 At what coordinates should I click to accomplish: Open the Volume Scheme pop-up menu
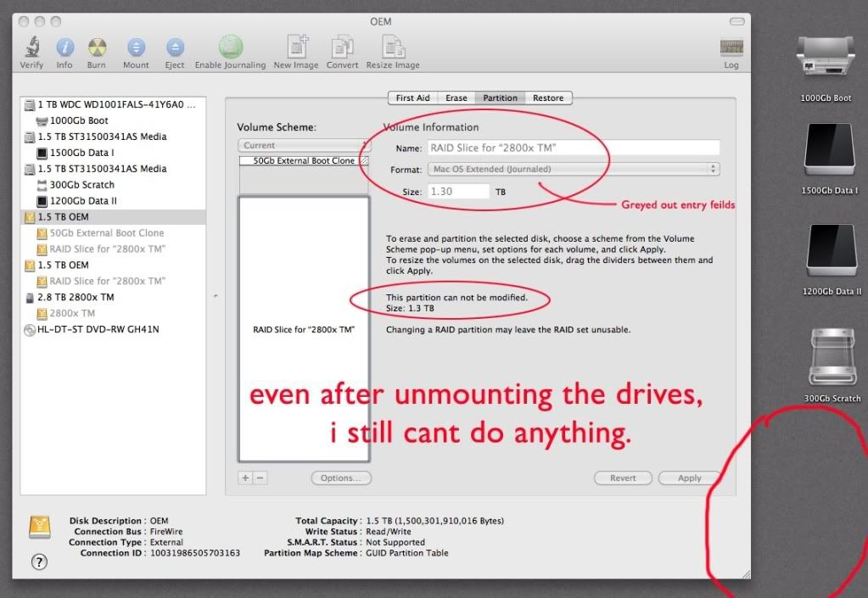point(303,145)
